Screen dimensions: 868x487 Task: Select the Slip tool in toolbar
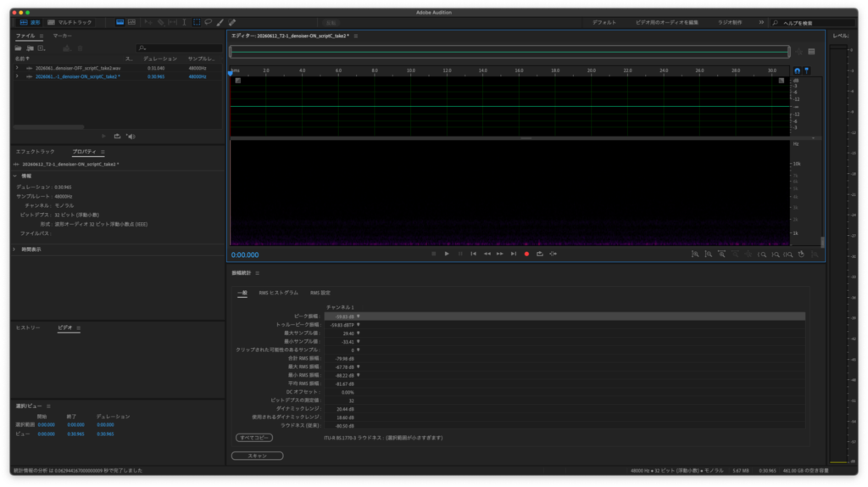173,22
